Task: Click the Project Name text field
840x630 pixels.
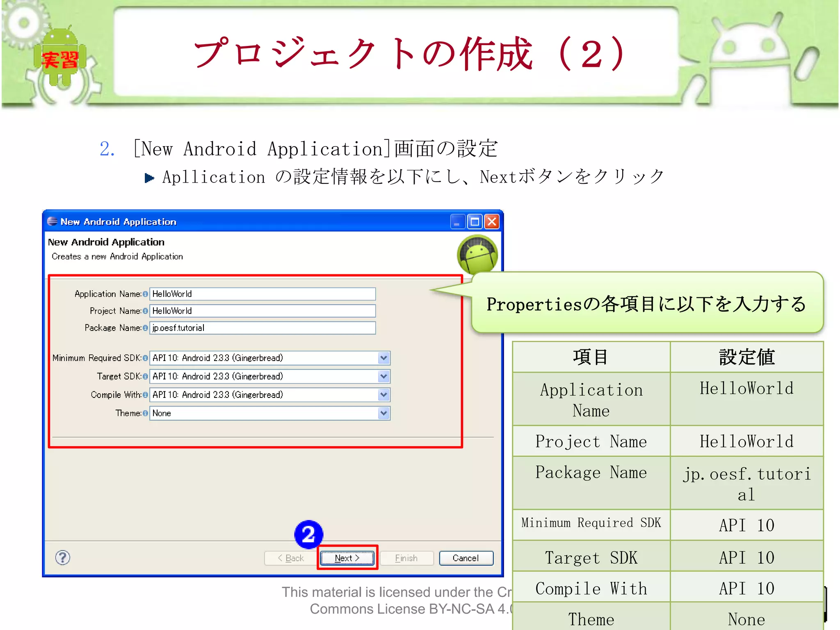Action: pos(262,311)
